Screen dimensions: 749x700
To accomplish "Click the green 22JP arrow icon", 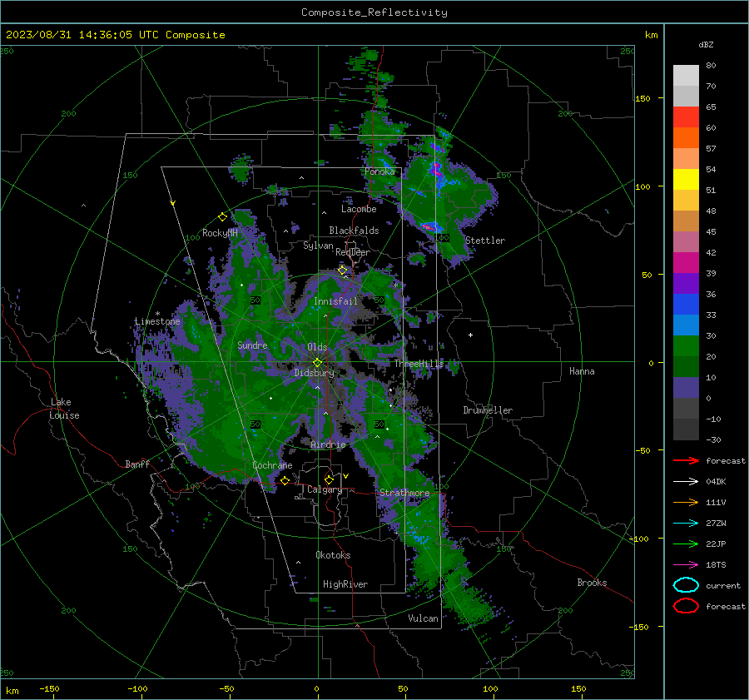I will 686,544.
